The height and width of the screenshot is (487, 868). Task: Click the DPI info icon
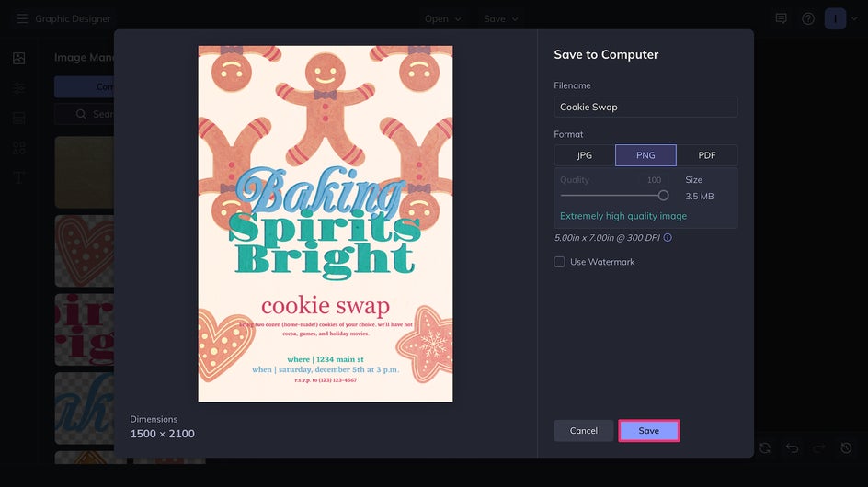coord(668,237)
